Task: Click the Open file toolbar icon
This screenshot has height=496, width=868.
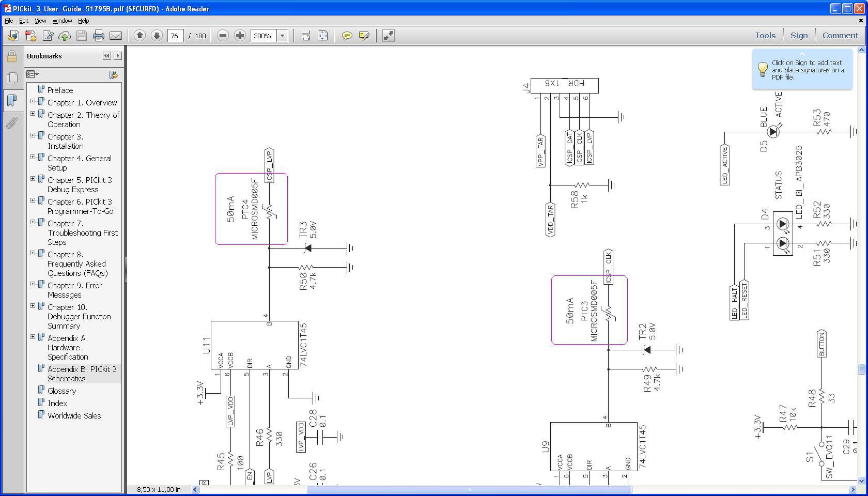Action: (13, 36)
